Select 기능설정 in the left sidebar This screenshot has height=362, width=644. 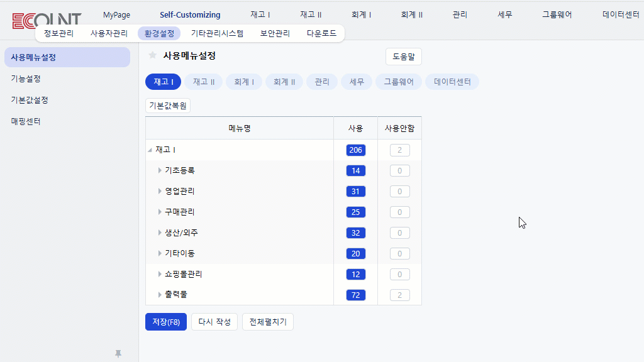[x=26, y=79]
